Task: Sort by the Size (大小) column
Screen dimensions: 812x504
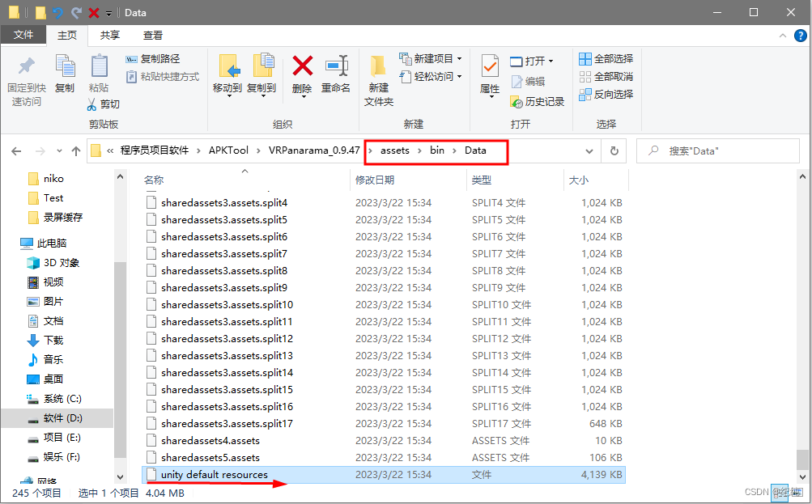Action: [579, 180]
